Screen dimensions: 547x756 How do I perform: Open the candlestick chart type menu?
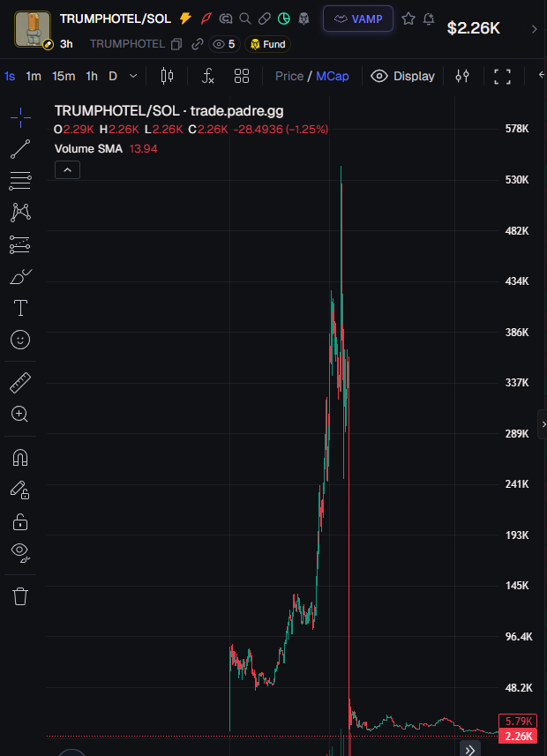[167, 76]
